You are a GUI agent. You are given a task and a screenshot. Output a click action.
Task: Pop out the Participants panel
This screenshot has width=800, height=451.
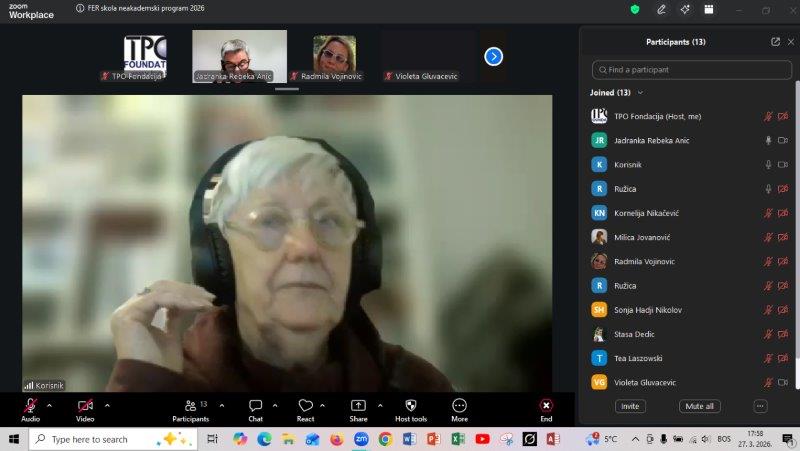[x=775, y=42]
